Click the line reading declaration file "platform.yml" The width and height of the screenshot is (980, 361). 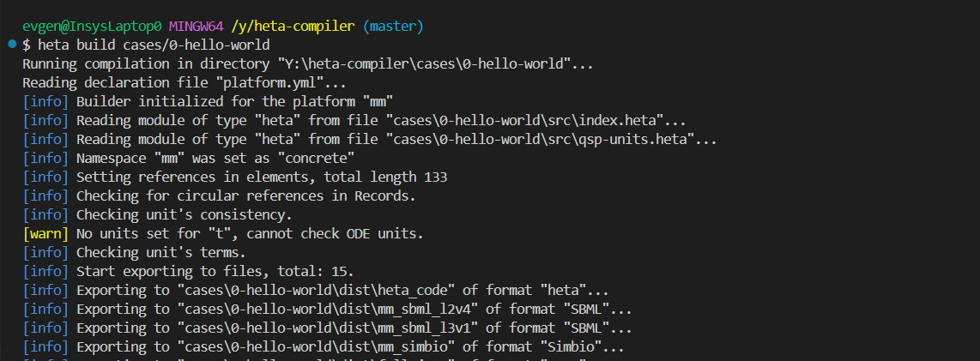click(x=184, y=83)
